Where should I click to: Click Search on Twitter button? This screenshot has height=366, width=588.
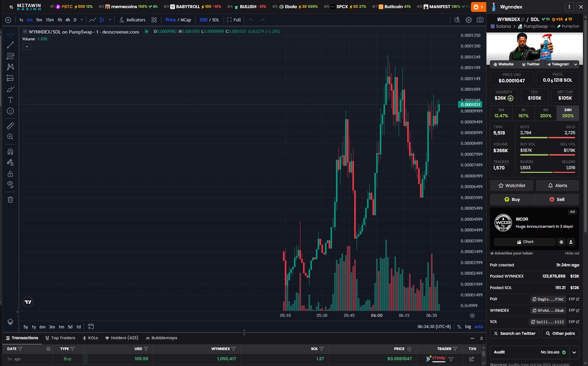514,333
